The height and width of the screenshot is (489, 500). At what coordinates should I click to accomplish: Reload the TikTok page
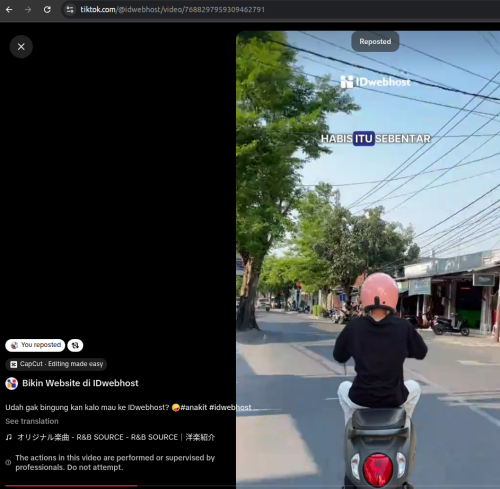(x=47, y=10)
